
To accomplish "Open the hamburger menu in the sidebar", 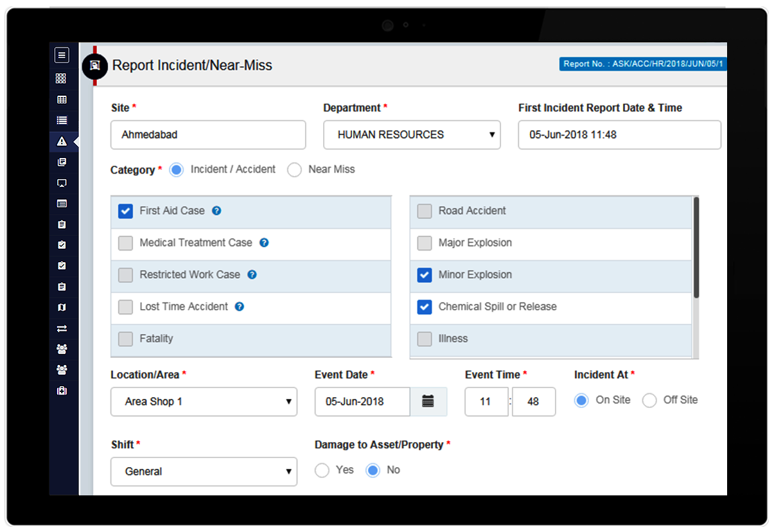I will click(x=62, y=55).
